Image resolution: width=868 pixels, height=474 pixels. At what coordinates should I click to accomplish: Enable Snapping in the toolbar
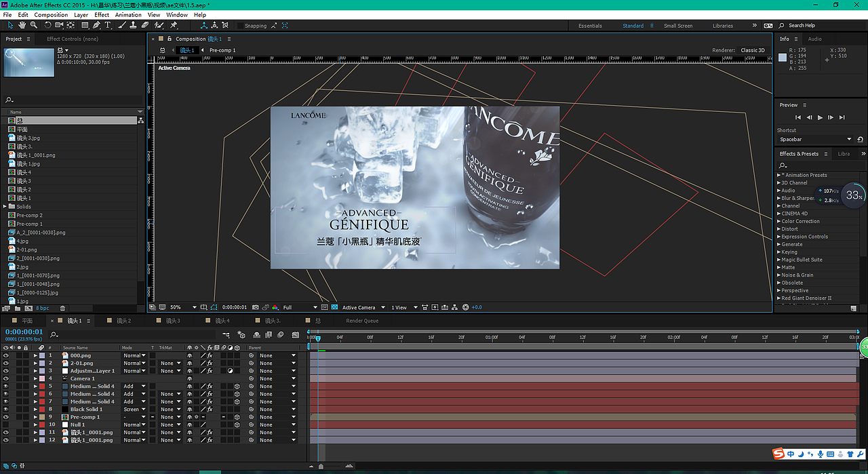[x=239, y=25]
